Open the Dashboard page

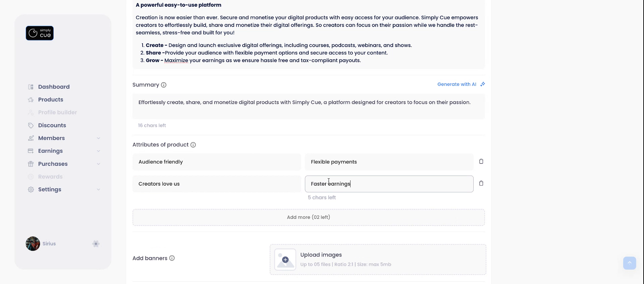pyautogui.click(x=54, y=87)
